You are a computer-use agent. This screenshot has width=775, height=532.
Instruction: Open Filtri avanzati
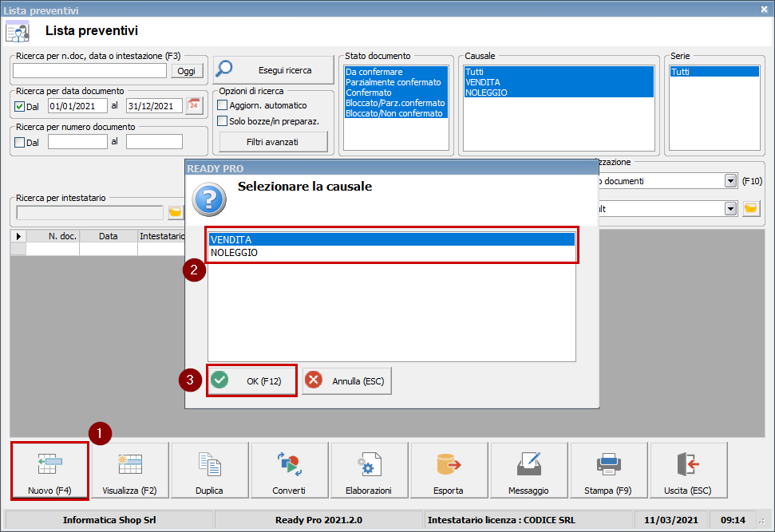point(272,141)
